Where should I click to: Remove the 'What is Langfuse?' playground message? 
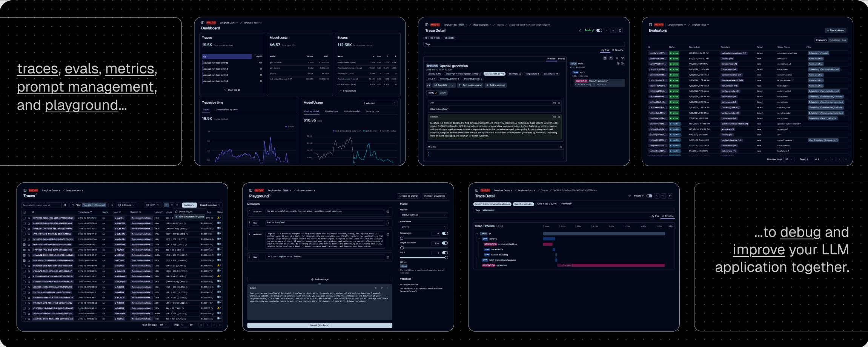pyautogui.click(x=388, y=223)
